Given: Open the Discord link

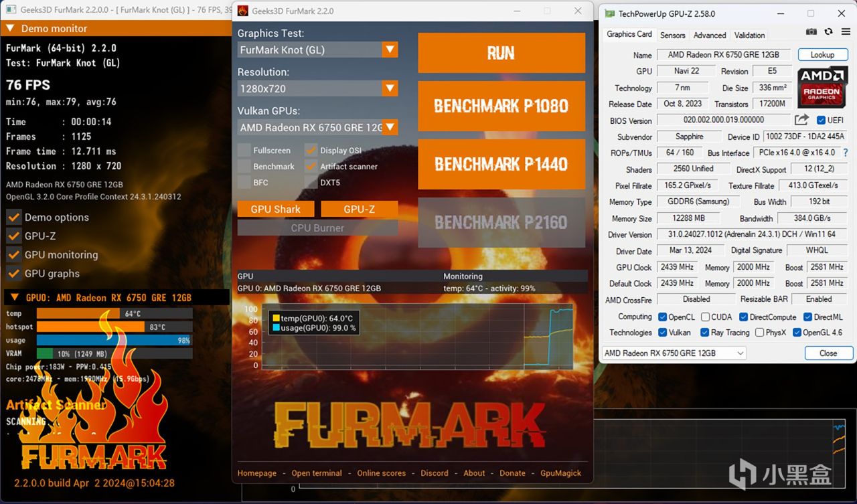Looking at the screenshot, I should 435,473.
